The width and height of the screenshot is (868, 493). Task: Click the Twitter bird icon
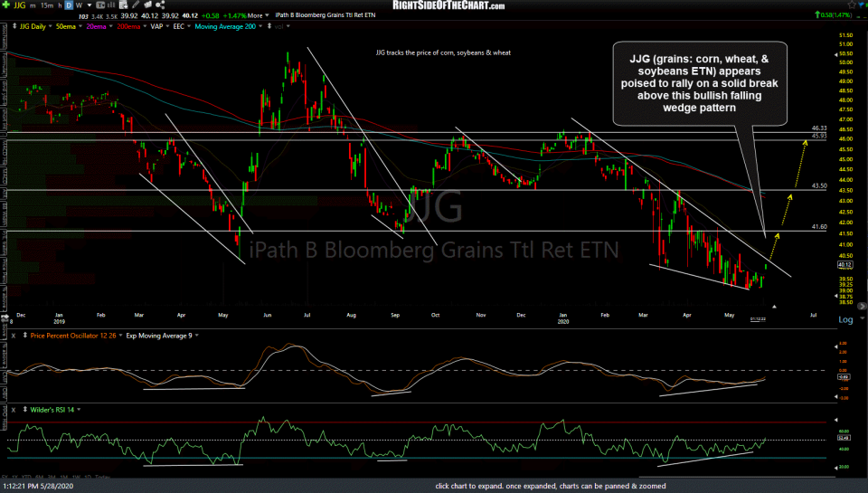click(x=863, y=5)
